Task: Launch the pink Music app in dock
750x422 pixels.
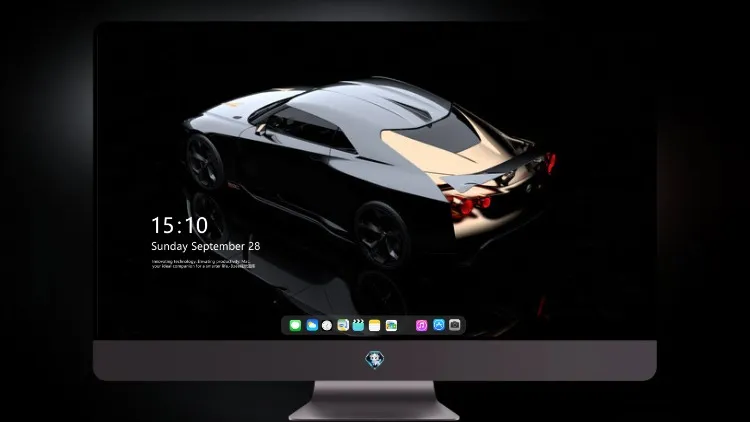Action: [x=421, y=325]
